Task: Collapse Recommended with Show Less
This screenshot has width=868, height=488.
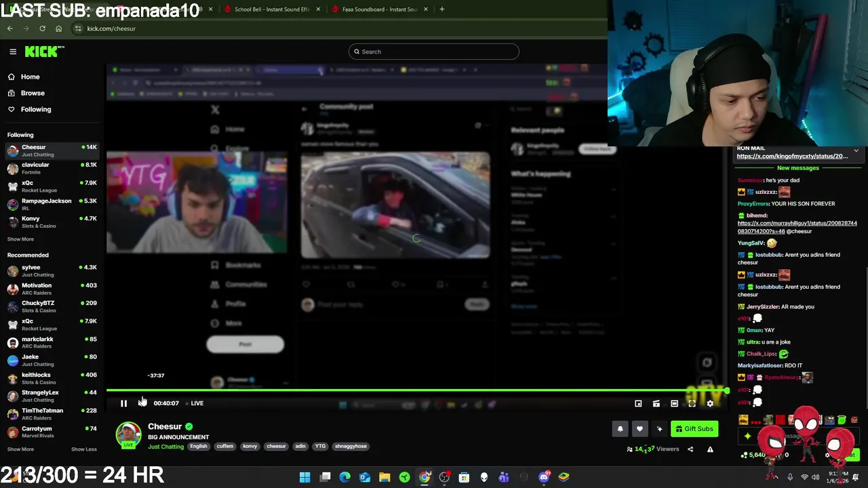Action: coord(84,449)
